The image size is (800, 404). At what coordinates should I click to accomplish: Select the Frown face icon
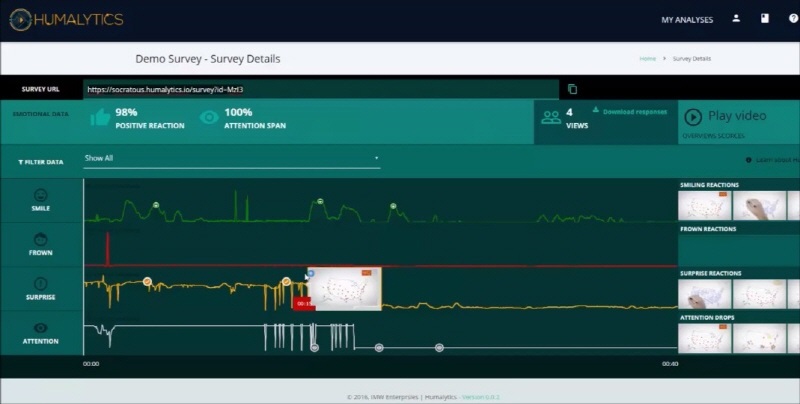[40, 239]
